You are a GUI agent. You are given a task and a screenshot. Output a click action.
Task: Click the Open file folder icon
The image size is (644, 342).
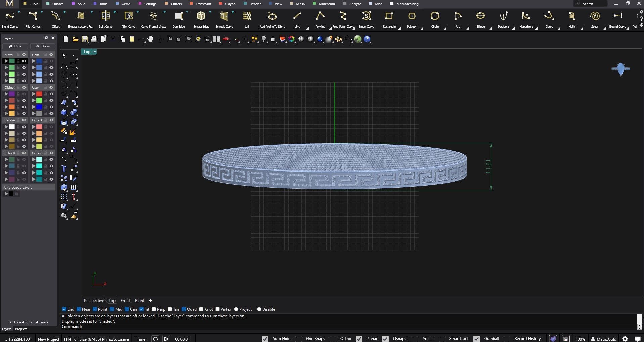[76, 39]
